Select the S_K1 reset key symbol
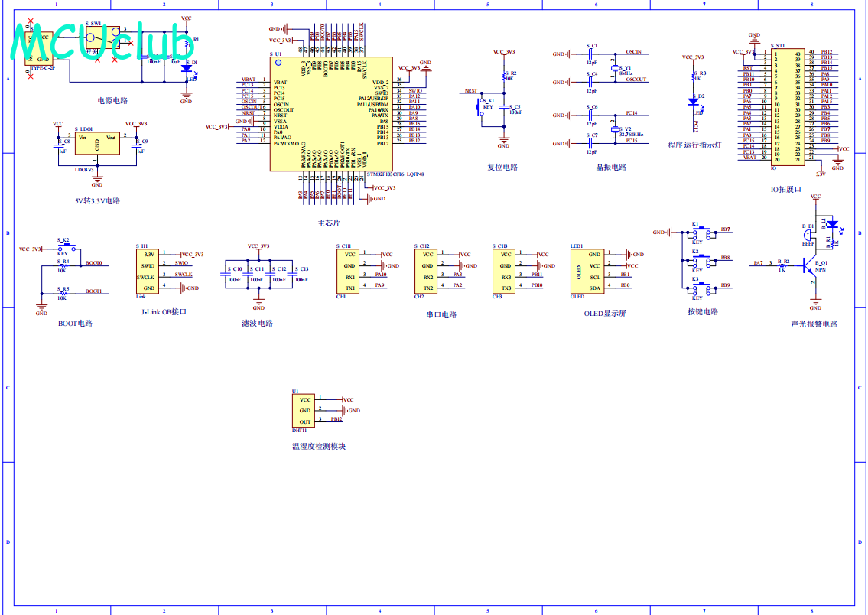The image size is (868, 615). 480,107
